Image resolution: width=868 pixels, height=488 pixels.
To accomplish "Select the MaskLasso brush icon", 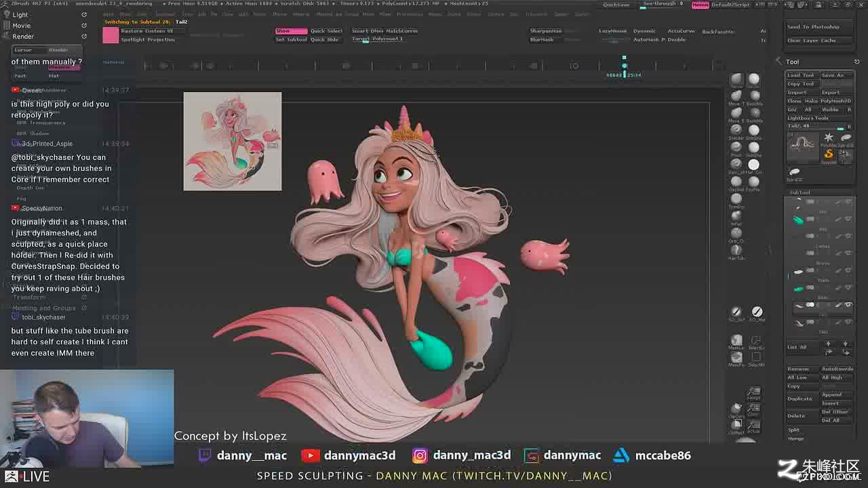I will (736, 340).
